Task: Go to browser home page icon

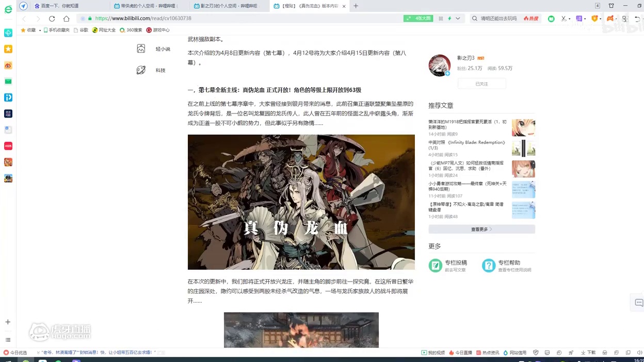Action: coord(66,19)
